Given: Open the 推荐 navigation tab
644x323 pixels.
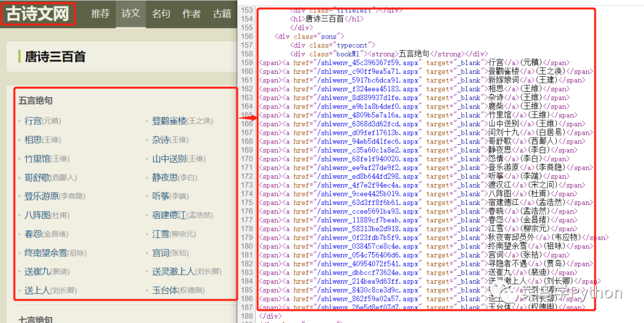Looking at the screenshot, I should pos(100,14).
